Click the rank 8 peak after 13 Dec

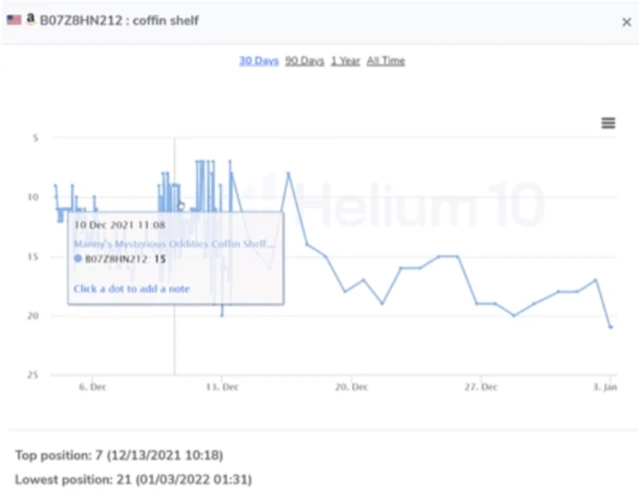point(288,173)
